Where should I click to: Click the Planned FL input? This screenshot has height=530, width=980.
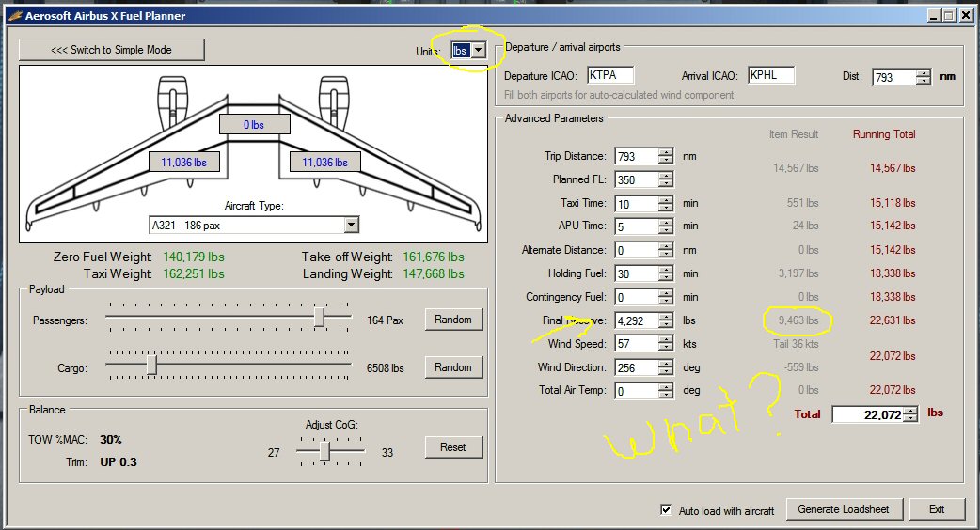637,179
